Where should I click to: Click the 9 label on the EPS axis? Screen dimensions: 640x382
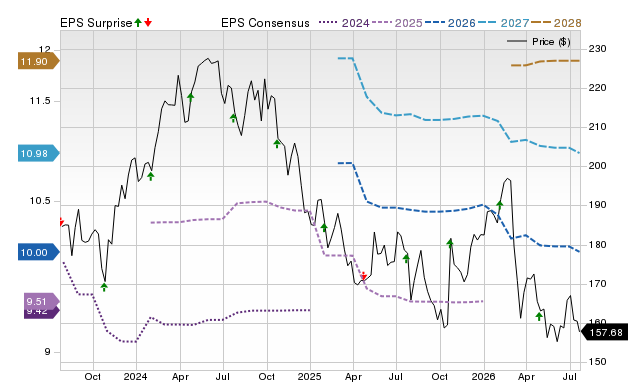point(47,351)
